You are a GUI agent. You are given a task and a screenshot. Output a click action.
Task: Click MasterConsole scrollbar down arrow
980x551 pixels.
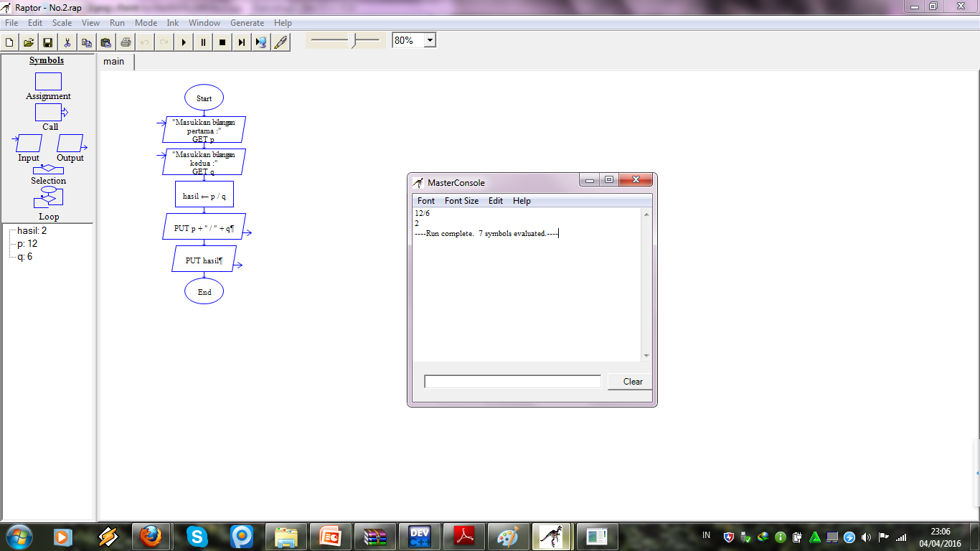point(646,356)
